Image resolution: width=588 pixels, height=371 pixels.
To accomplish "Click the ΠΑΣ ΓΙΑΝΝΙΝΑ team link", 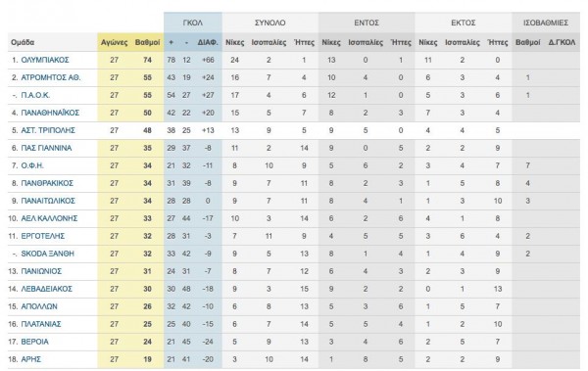I will [x=46, y=148].
